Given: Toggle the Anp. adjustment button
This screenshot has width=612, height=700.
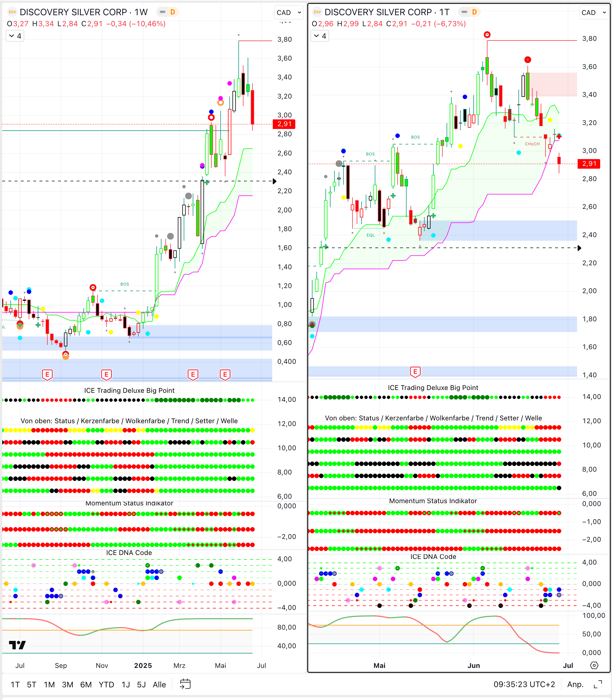Looking at the screenshot, I should tap(575, 684).
